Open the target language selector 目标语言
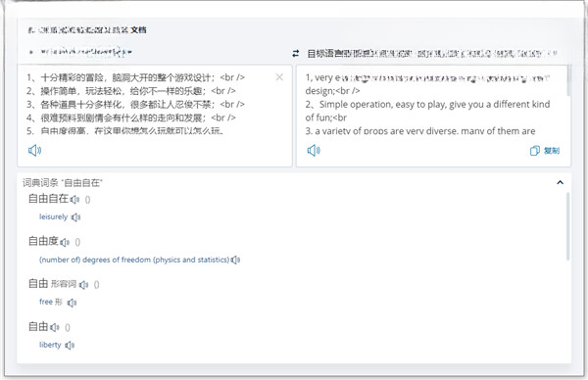Viewport: 588px width, 380px height. [431, 54]
